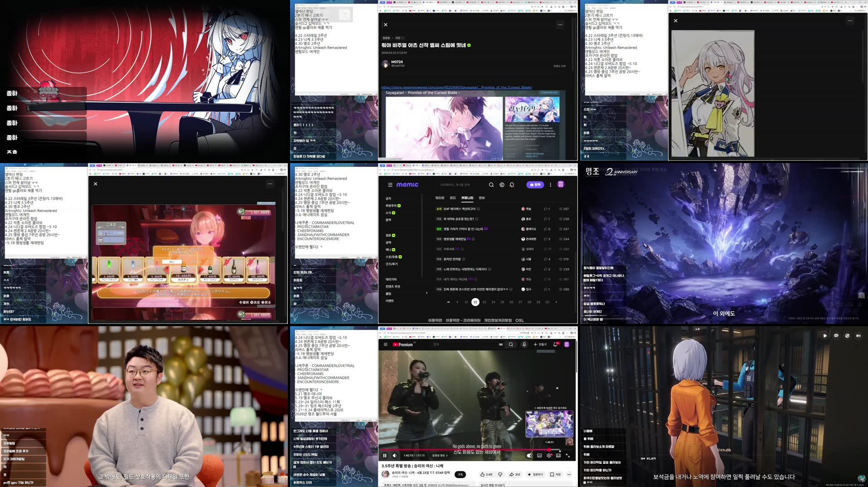Open 스포/유출 in the memic sidebar

tap(391, 257)
